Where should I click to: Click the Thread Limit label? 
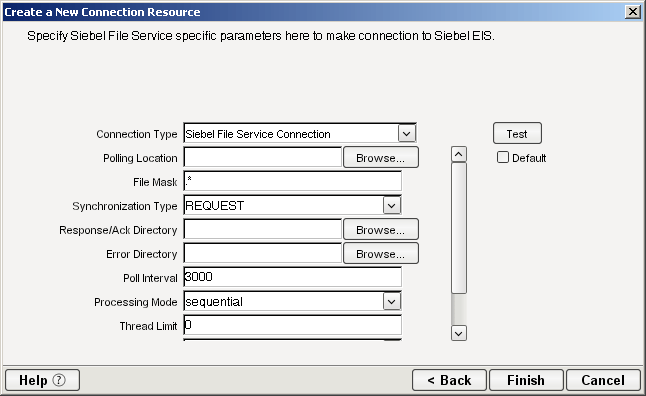[x=148, y=326]
